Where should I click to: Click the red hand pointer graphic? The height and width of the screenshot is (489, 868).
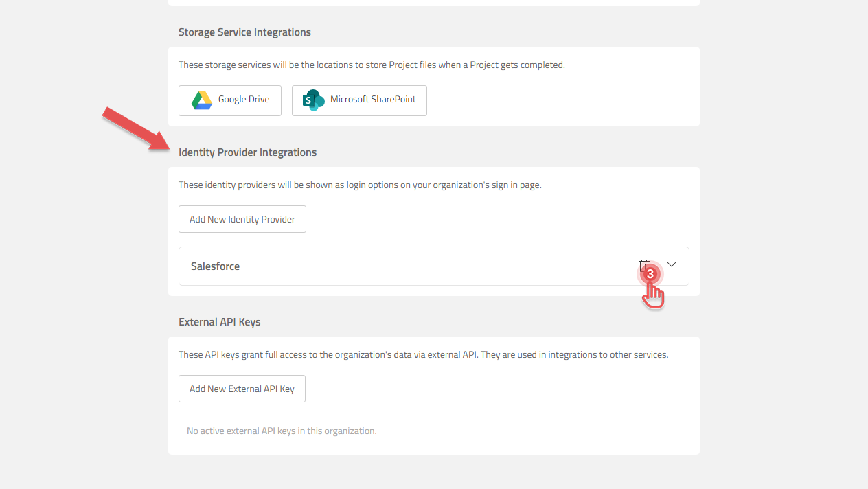[x=654, y=296]
